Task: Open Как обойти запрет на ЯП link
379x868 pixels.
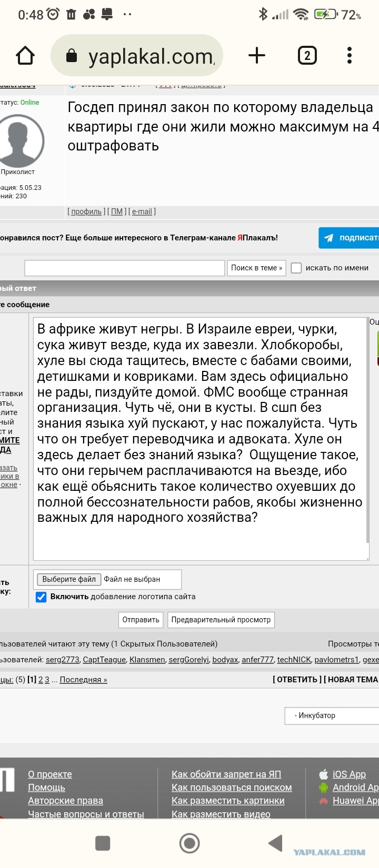Action: (226, 774)
